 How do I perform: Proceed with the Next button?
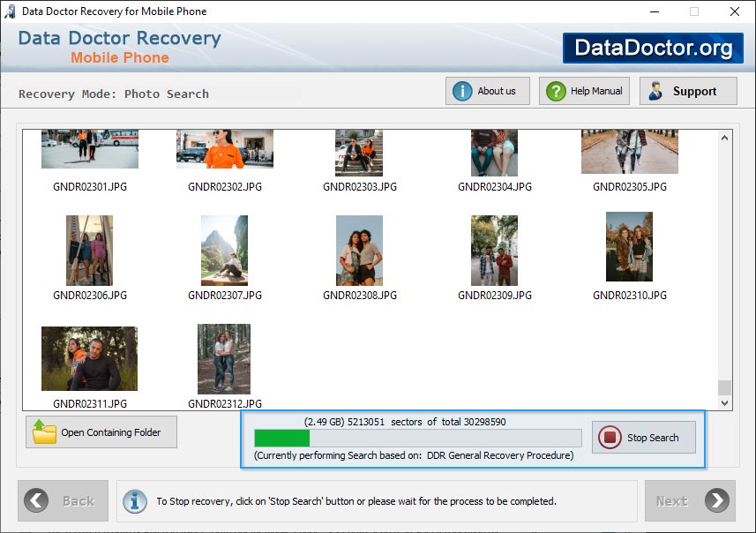click(690, 500)
